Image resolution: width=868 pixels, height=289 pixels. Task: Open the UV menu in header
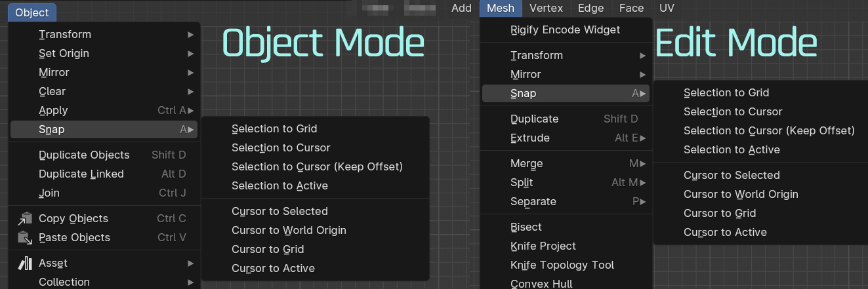[667, 8]
